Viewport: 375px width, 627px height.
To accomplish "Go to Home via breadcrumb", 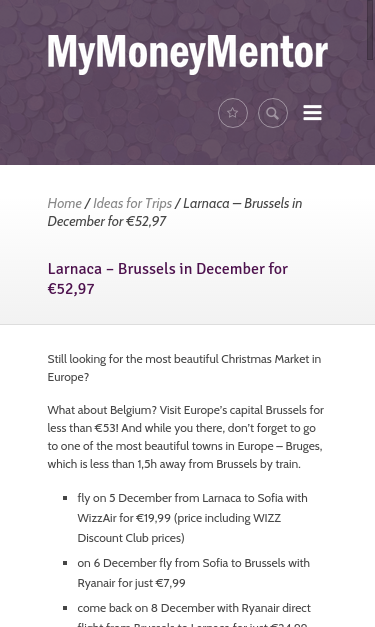I will (x=64, y=203).
